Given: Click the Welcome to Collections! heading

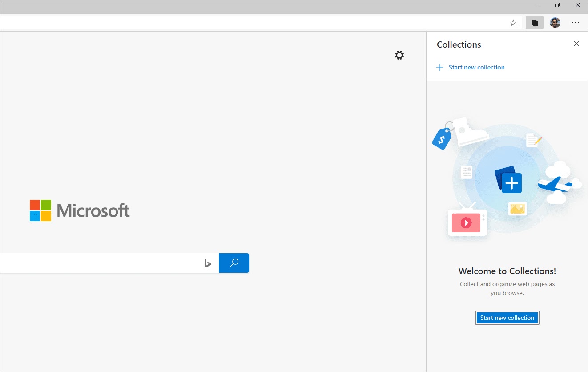Looking at the screenshot, I should coord(507,271).
